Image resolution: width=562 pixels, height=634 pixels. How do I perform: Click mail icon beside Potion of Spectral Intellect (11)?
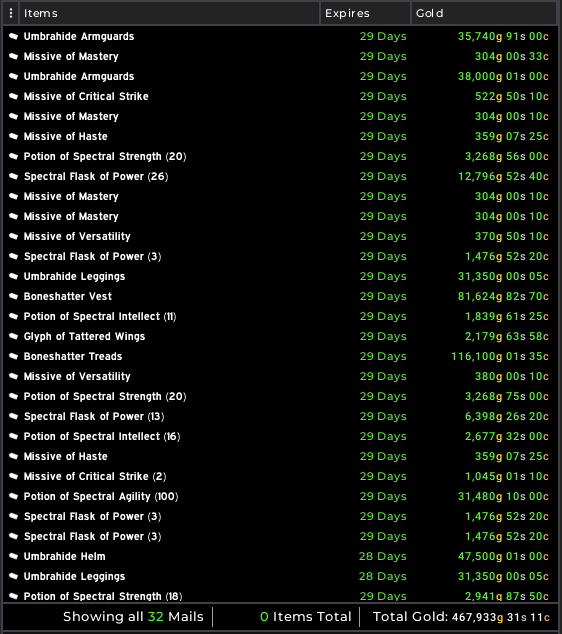click(x=13, y=316)
